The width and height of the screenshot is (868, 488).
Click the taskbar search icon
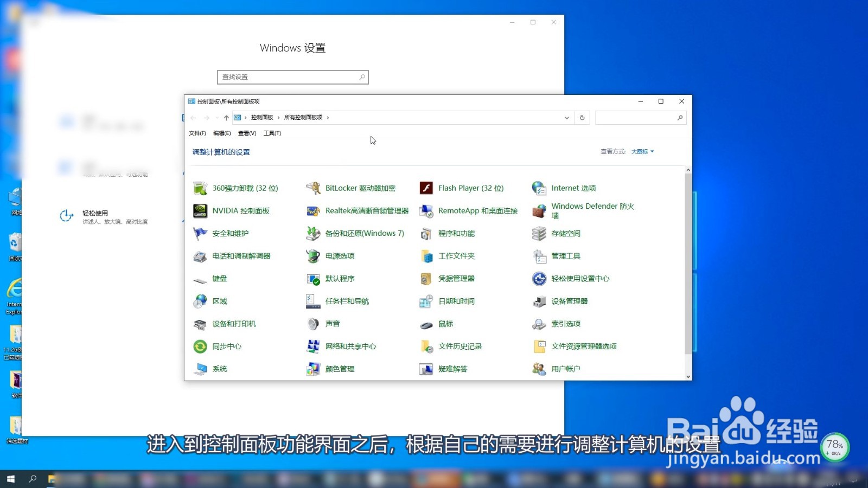coord(33,479)
